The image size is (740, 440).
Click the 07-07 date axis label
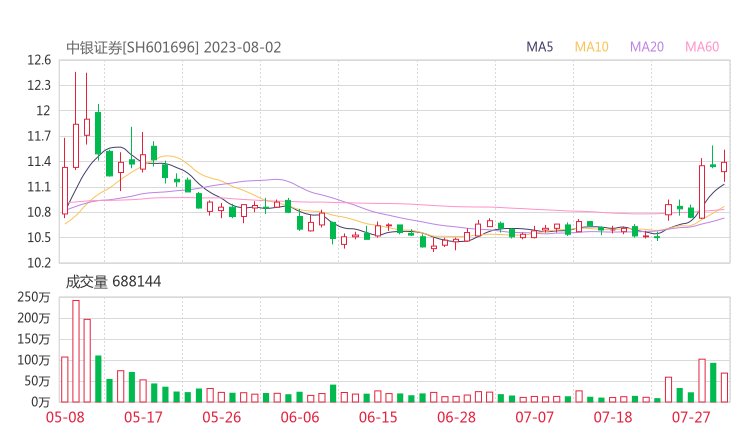tap(534, 417)
